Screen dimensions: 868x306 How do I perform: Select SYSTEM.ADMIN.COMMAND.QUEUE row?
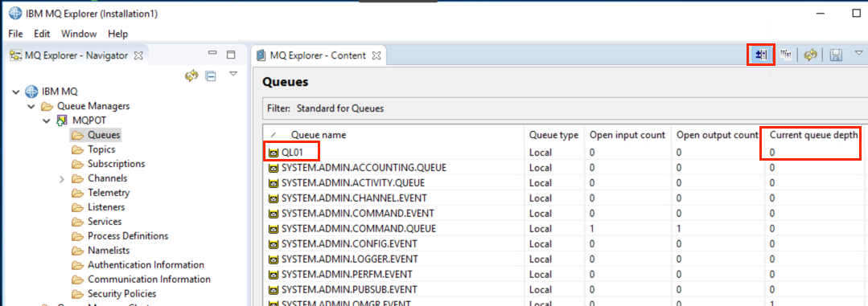coord(566,228)
